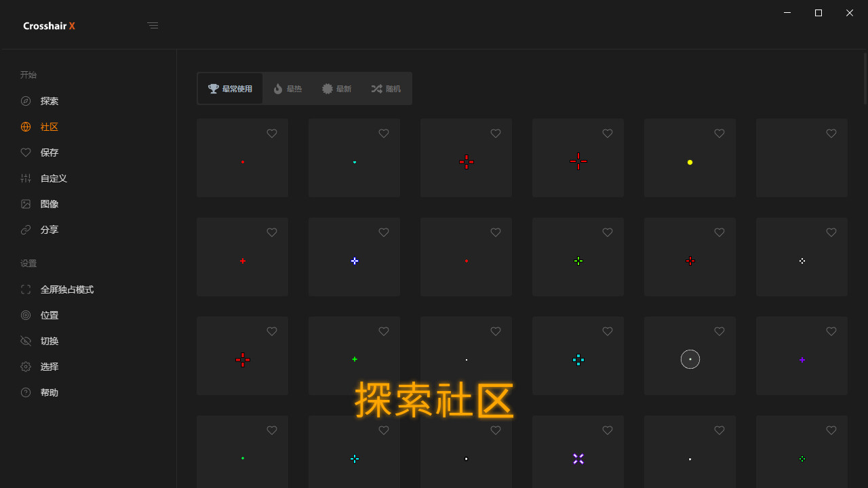Select the purple plus crosshair

pos(802,356)
